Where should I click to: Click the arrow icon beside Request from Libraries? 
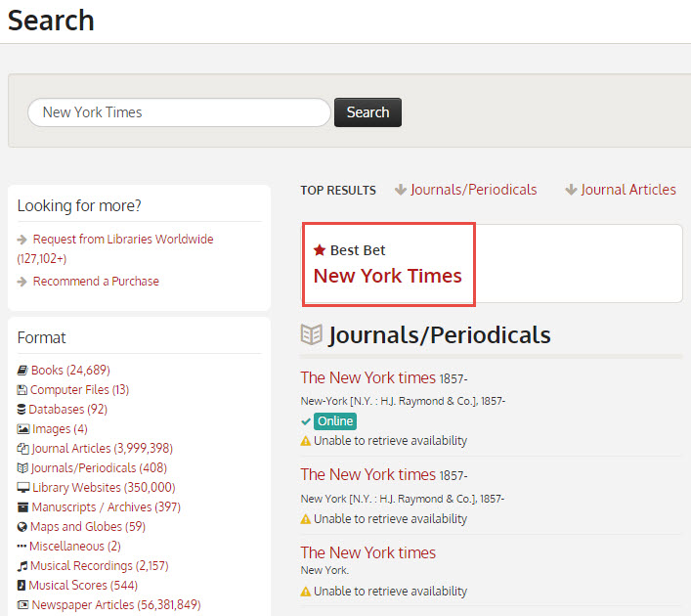[22, 240]
